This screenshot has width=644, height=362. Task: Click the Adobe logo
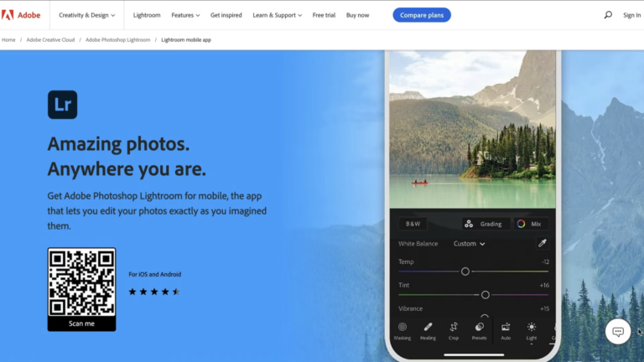(21, 15)
